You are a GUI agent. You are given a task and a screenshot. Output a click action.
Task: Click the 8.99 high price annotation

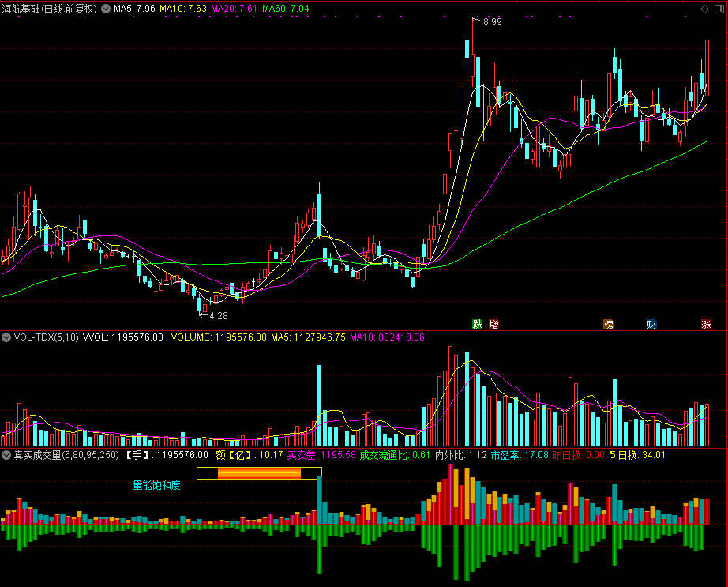(493, 22)
